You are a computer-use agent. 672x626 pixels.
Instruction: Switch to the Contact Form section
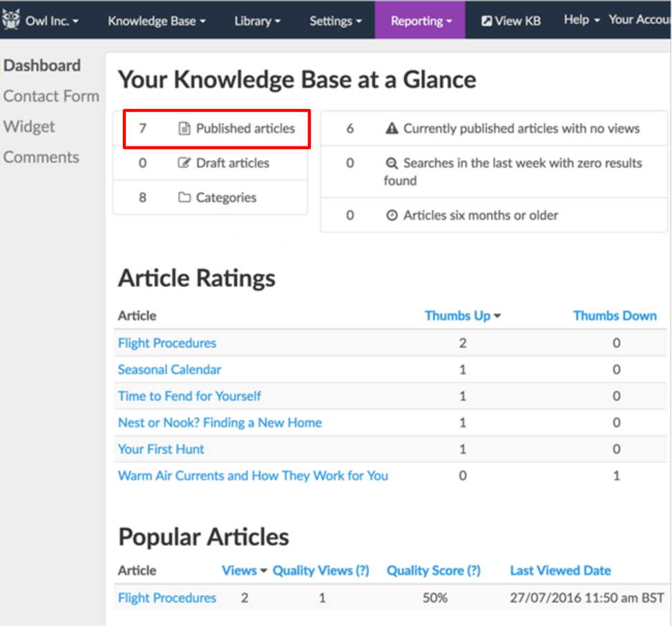(51, 96)
